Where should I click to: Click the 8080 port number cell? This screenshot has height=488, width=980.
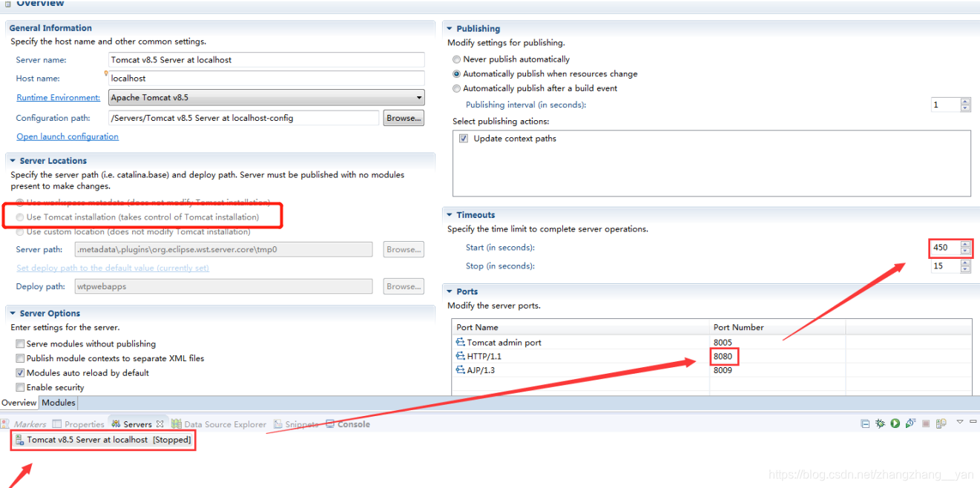[x=723, y=357]
